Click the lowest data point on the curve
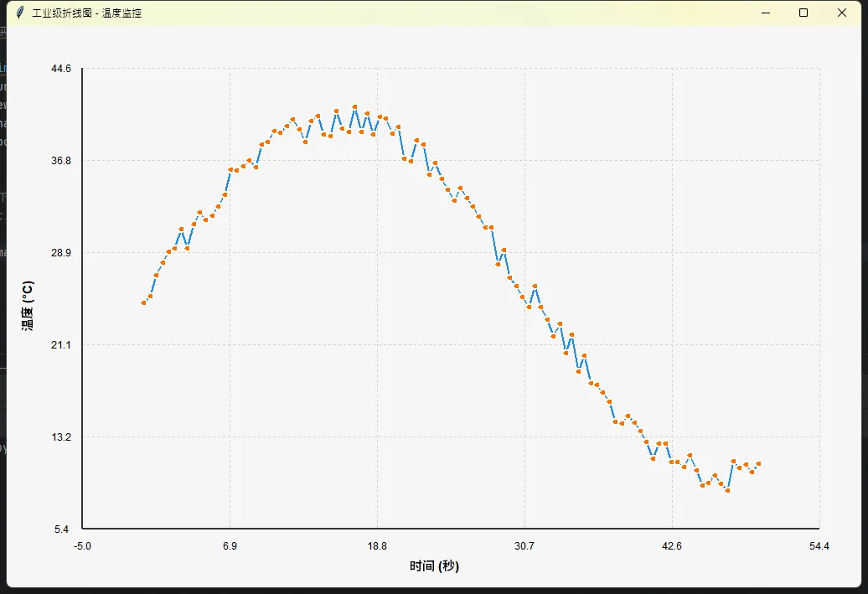 (727, 490)
